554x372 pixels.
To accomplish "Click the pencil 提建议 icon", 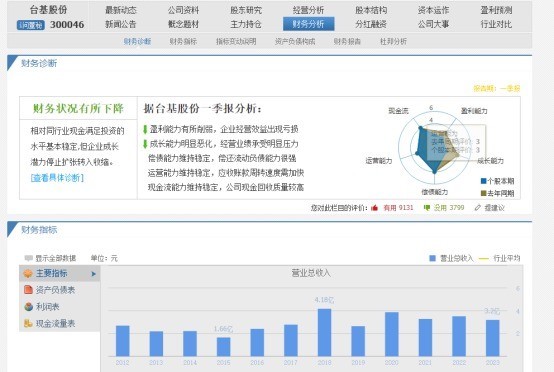I will tap(478, 208).
